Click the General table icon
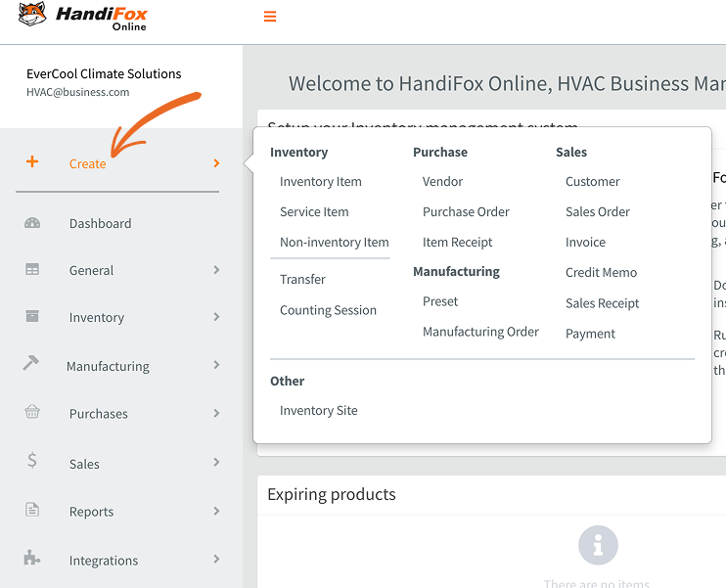Image resolution: width=726 pixels, height=588 pixels. click(32, 269)
